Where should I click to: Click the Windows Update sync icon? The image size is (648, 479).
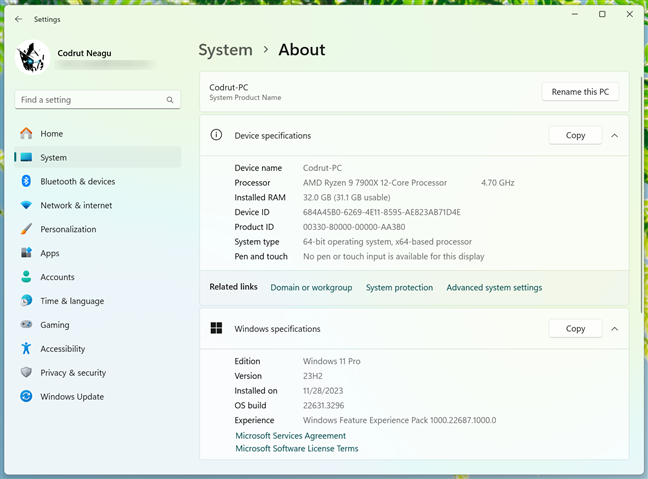point(26,396)
